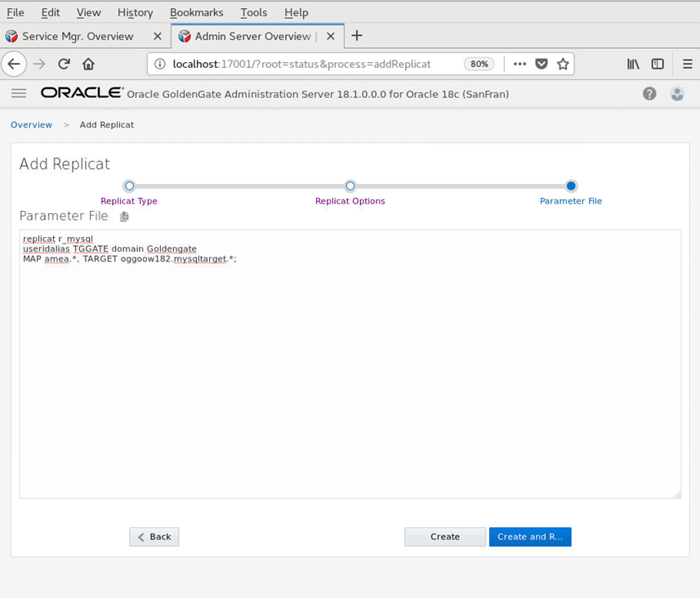
Task: Open the Firefox hamburger menu
Action: [688, 64]
